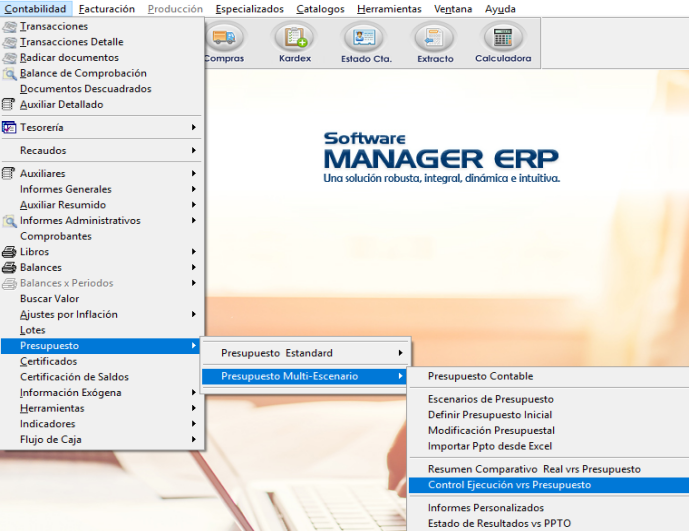Expand the Auxiliar Resumido submenu arrow
The image size is (689, 531).
pos(194,205)
